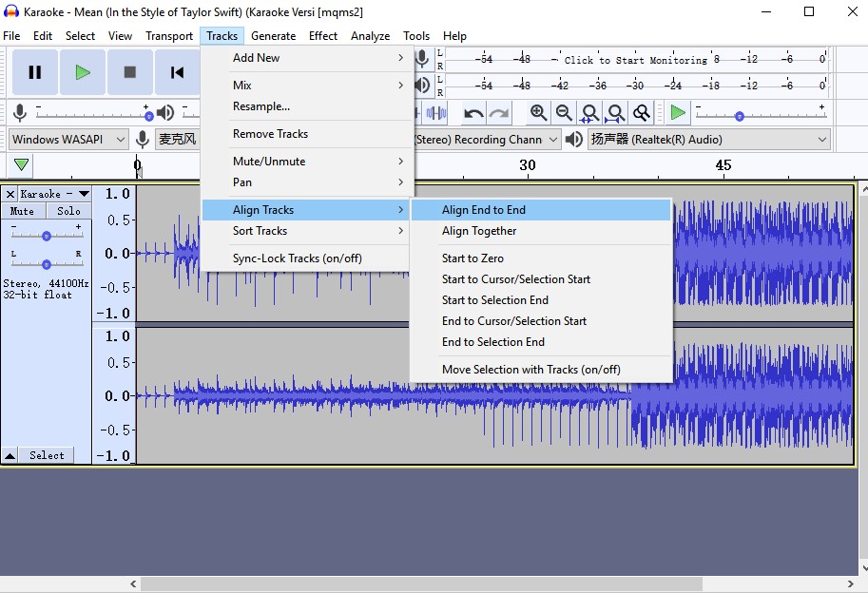Click the track Select button

click(47, 455)
